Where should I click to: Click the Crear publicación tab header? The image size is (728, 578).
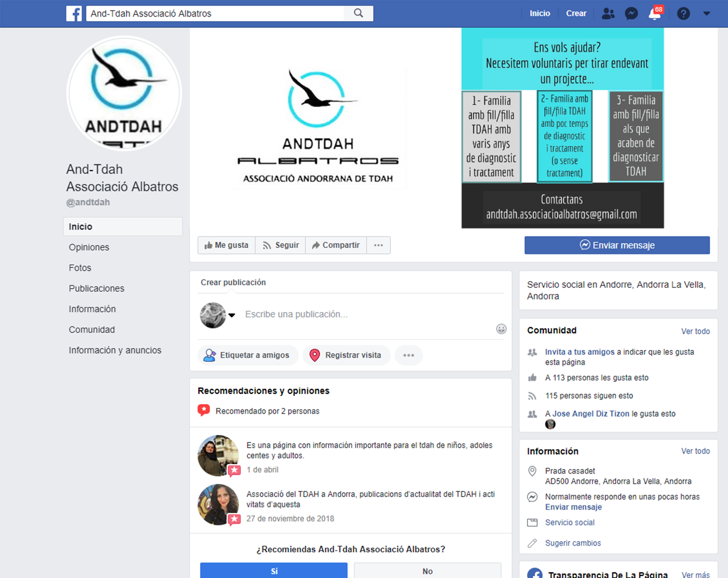[x=233, y=282]
